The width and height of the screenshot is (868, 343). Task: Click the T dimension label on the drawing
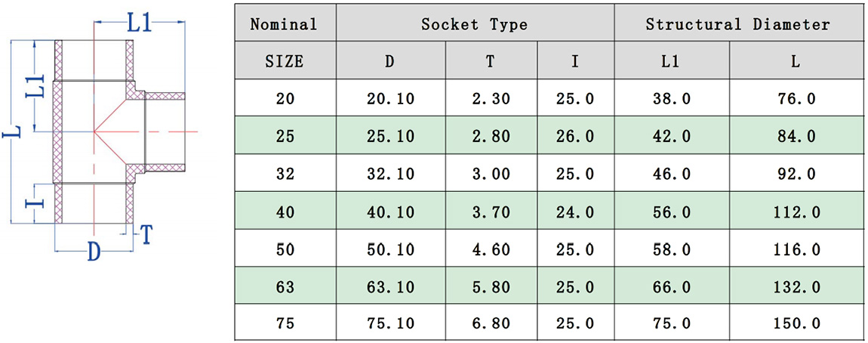tap(147, 236)
